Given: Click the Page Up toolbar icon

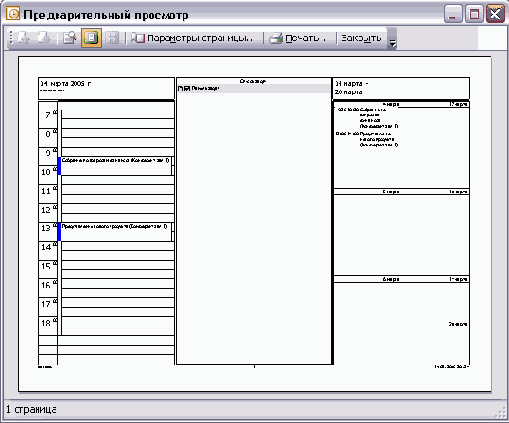Looking at the screenshot, I should point(24,38).
